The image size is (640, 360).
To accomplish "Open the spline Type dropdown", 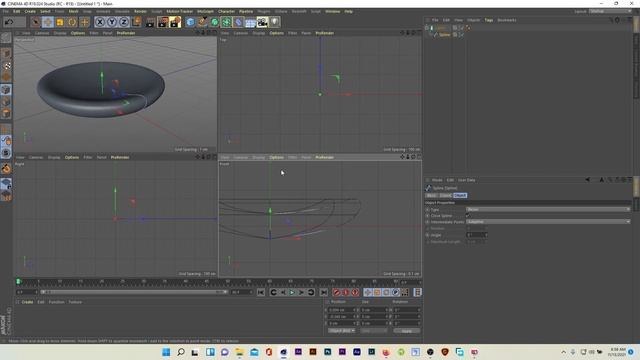I will [x=548, y=209].
